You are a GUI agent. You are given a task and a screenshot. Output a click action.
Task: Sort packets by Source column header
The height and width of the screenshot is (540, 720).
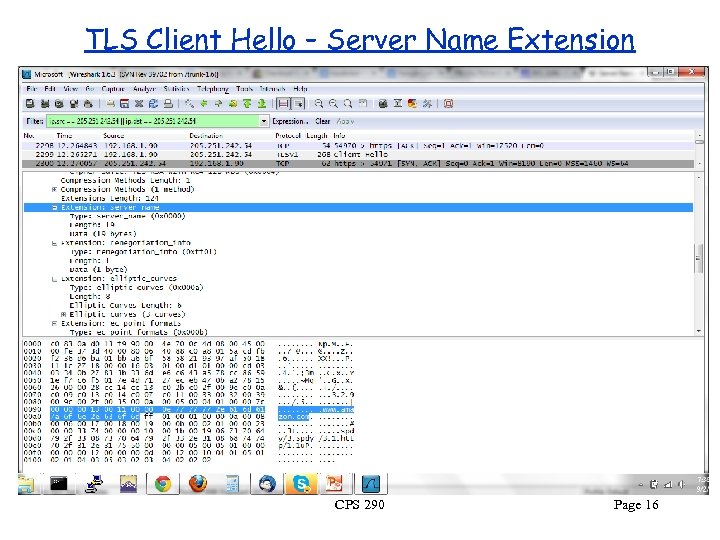pos(114,135)
